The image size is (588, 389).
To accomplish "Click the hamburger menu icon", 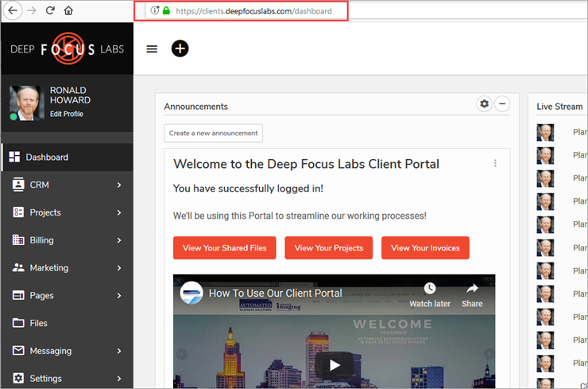I will [x=152, y=49].
